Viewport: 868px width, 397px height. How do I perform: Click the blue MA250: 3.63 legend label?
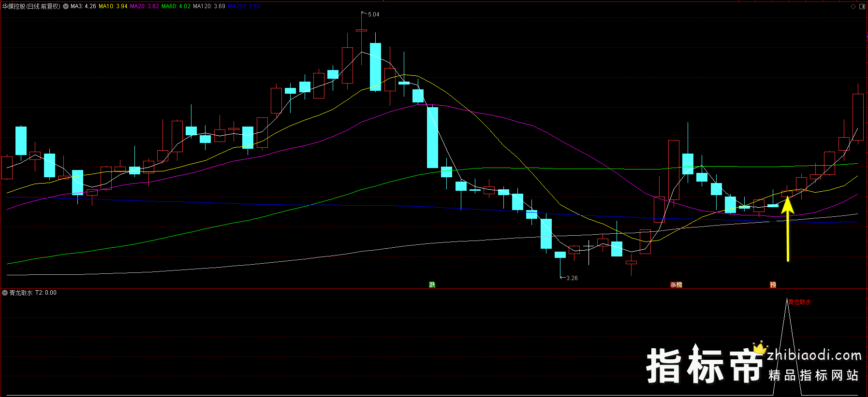(244, 6)
